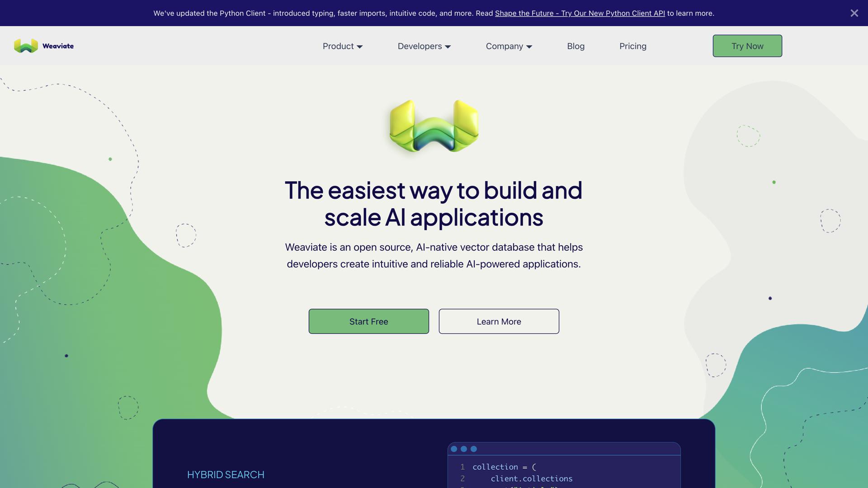
Task: Expand the Developers dropdown arrow
Action: (x=448, y=47)
